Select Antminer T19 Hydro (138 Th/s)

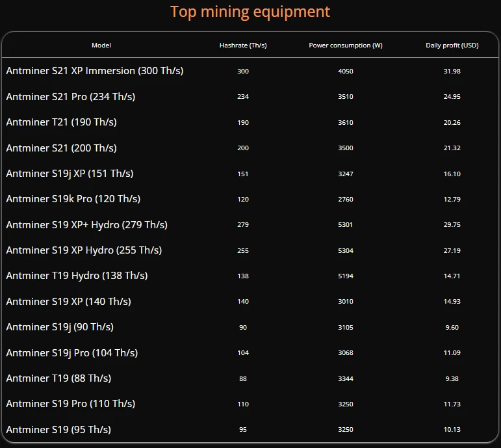pyautogui.click(x=77, y=276)
